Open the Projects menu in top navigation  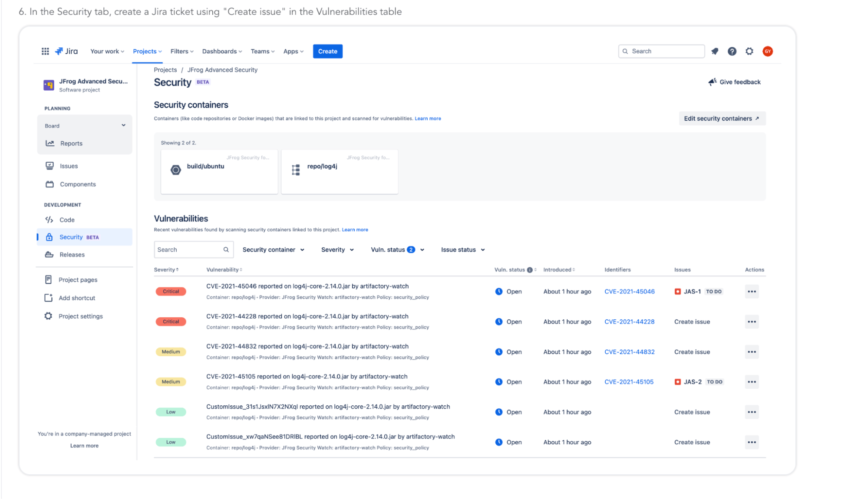point(147,51)
